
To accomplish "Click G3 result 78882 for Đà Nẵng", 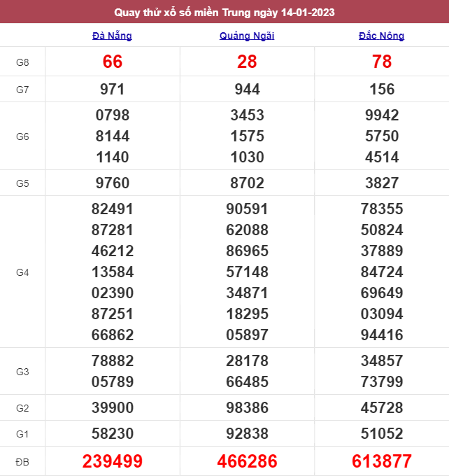I will click(x=112, y=361).
